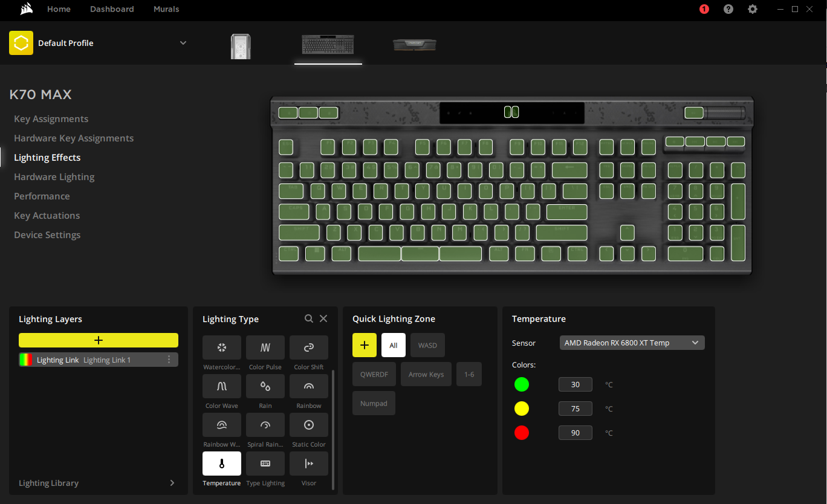This screenshot has width=827, height=504.
Task: Select the Watercolor lighting type icon
Action: coord(222,347)
